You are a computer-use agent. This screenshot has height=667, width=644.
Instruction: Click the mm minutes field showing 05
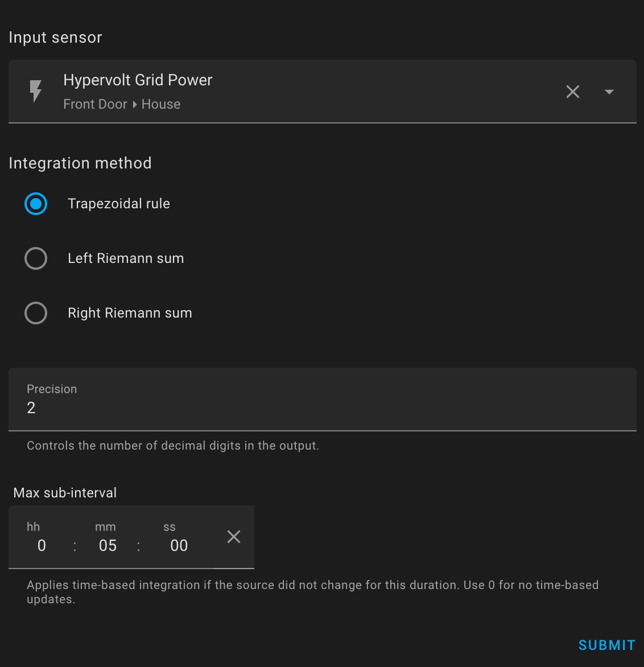pos(108,546)
